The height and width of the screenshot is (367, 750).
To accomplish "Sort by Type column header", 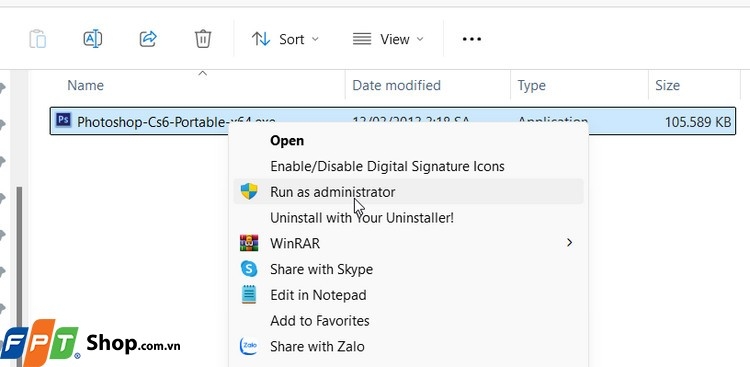I will coord(531,86).
